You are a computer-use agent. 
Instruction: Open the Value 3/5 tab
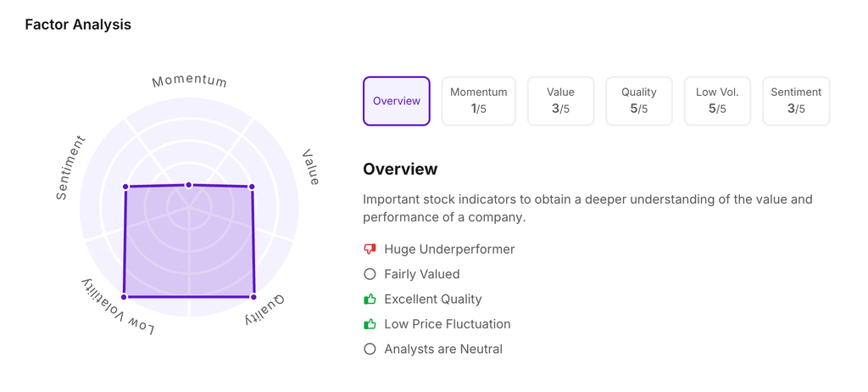pyautogui.click(x=560, y=101)
